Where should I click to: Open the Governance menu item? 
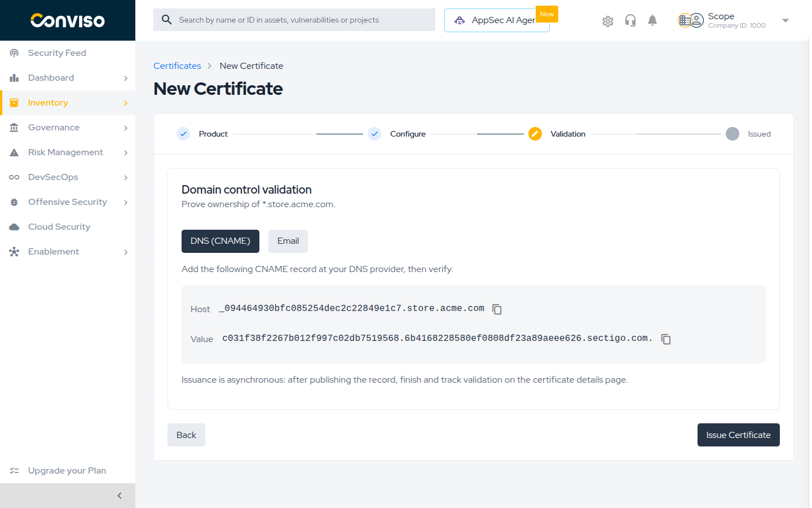pos(68,128)
